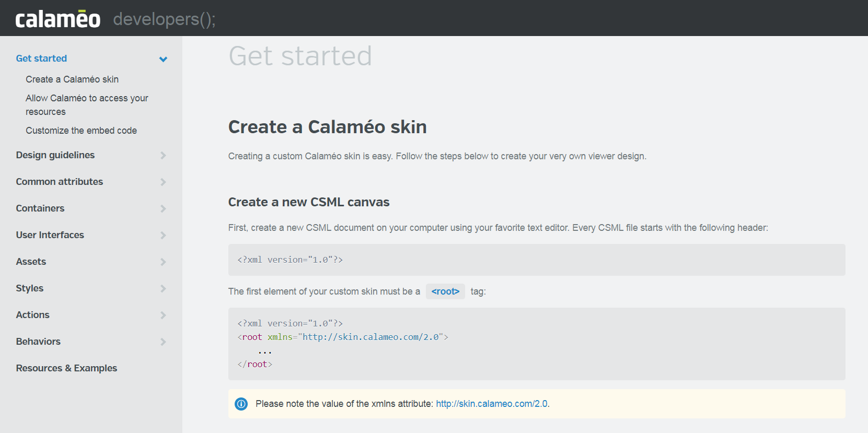Expand Design guidelines chevron arrow
This screenshot has width=868, height=433.
click(x=163, y=156)
